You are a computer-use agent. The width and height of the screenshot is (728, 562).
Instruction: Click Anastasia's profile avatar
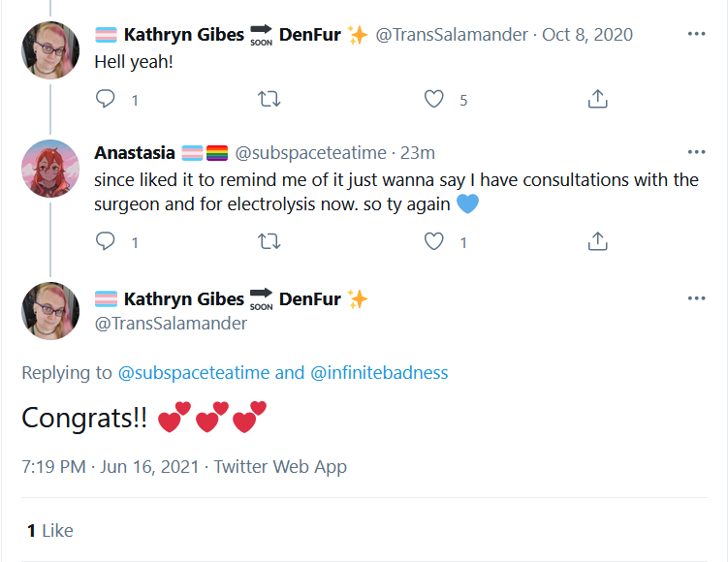[x=50, y=169]
